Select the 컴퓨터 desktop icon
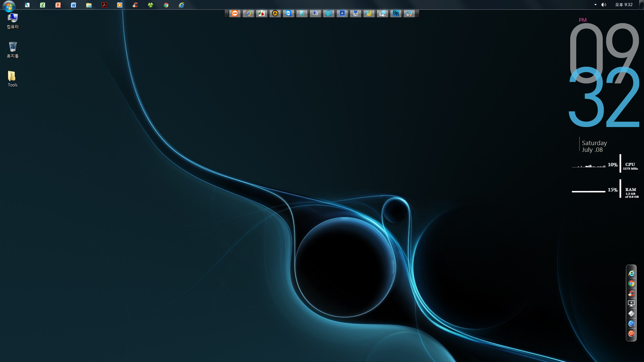 13,21
